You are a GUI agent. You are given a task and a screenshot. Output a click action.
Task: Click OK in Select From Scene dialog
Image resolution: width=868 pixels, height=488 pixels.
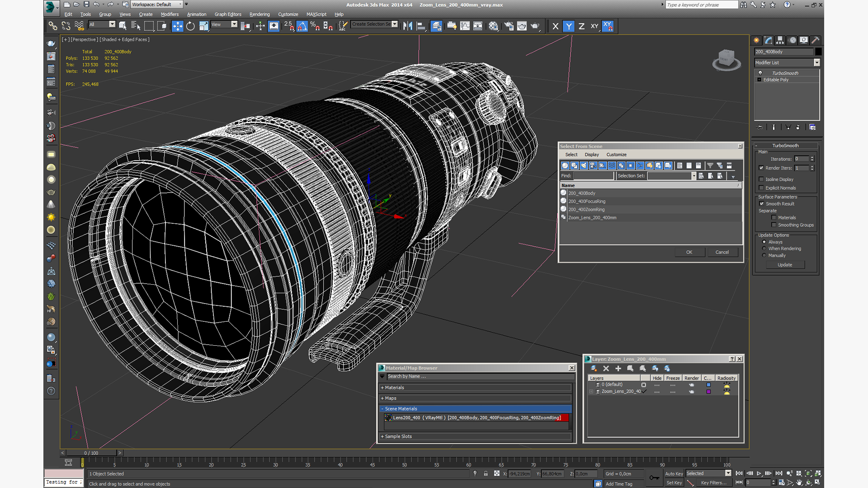click(689, 252)
